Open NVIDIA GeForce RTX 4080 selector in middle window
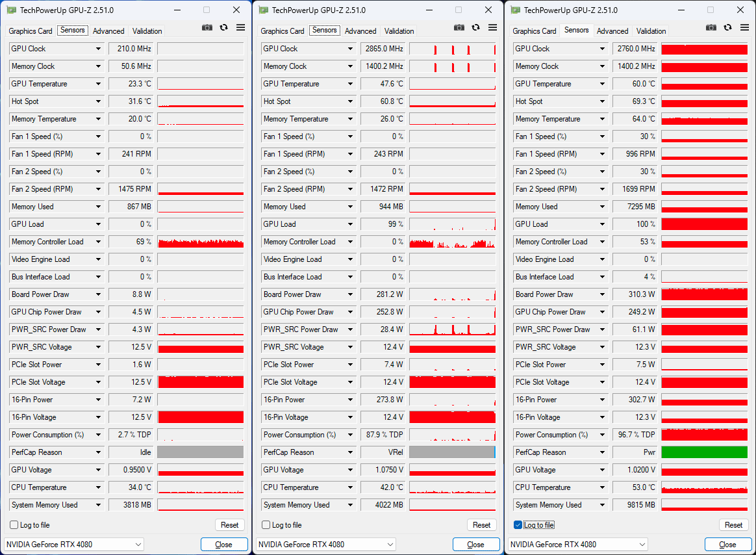This screenshot has height=555, width=756. pyautogui.click(x=326, y=545)
